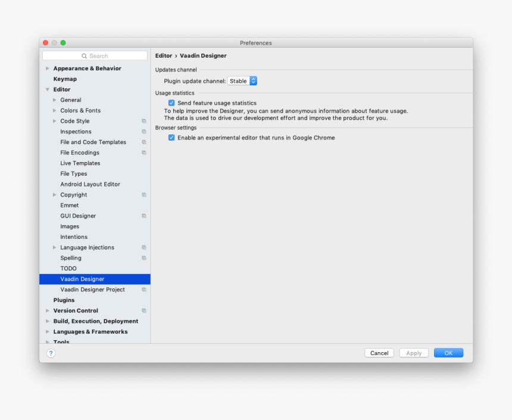Confirm preferences with OK button
This screenshot has height=420, width=512.
448,353
